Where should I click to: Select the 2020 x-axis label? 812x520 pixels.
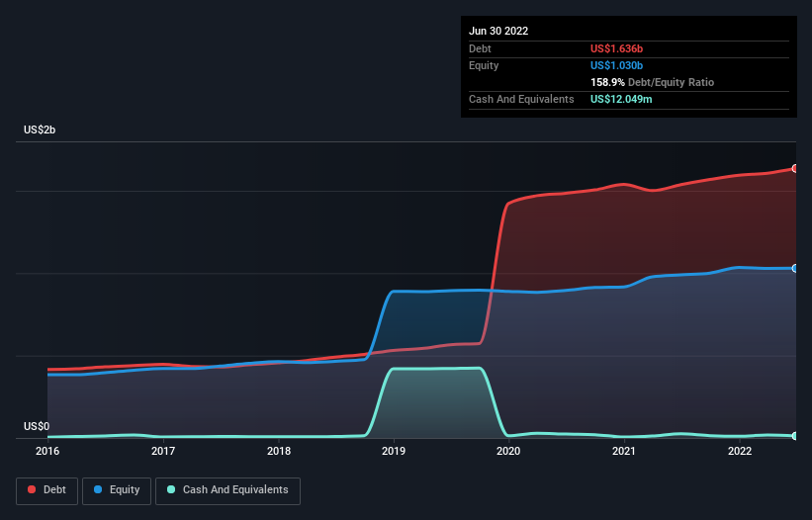coord(508,451)
